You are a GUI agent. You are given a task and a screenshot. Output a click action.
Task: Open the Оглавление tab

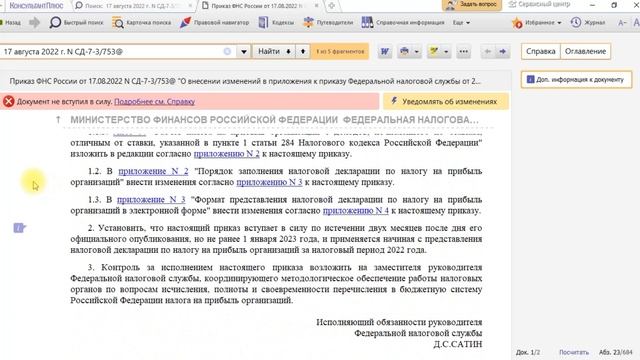(x=585, y=51)
